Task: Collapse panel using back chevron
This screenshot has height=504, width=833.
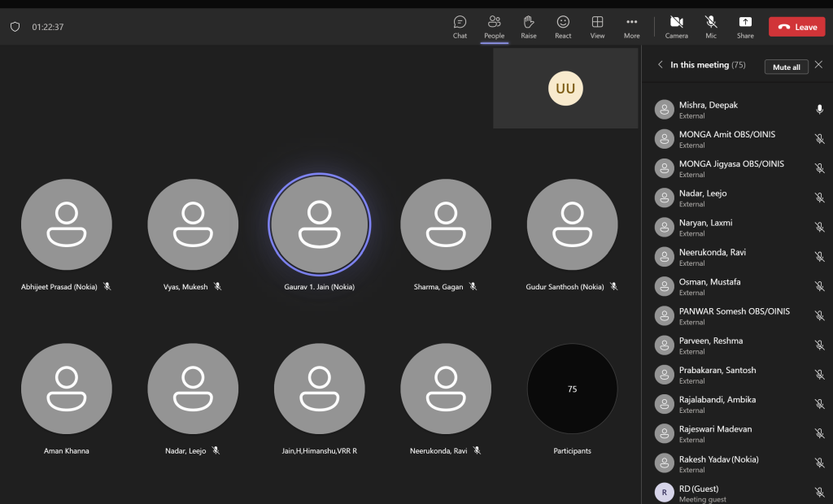Action: click(660, 65)
